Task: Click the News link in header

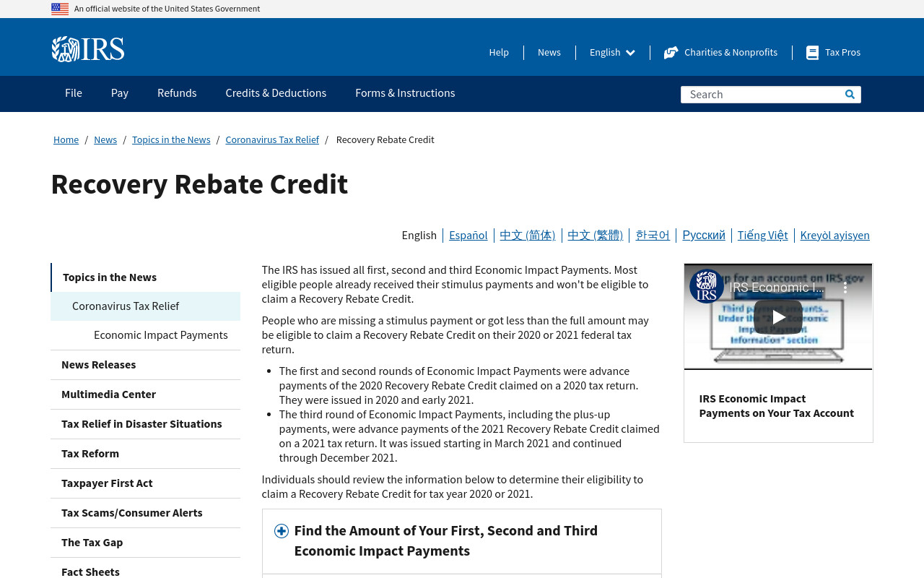Action: pyautogui.click(x=549, y=53)
